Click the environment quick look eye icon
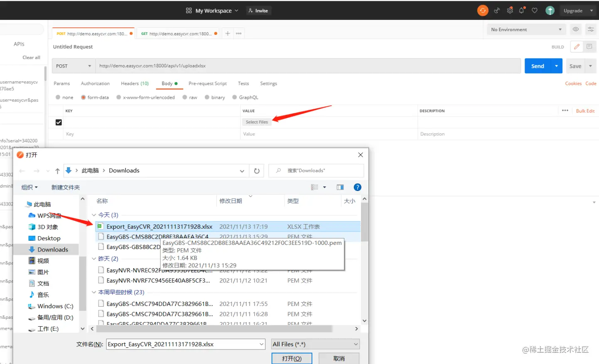599x364 pixels. [x=576, y=29]
